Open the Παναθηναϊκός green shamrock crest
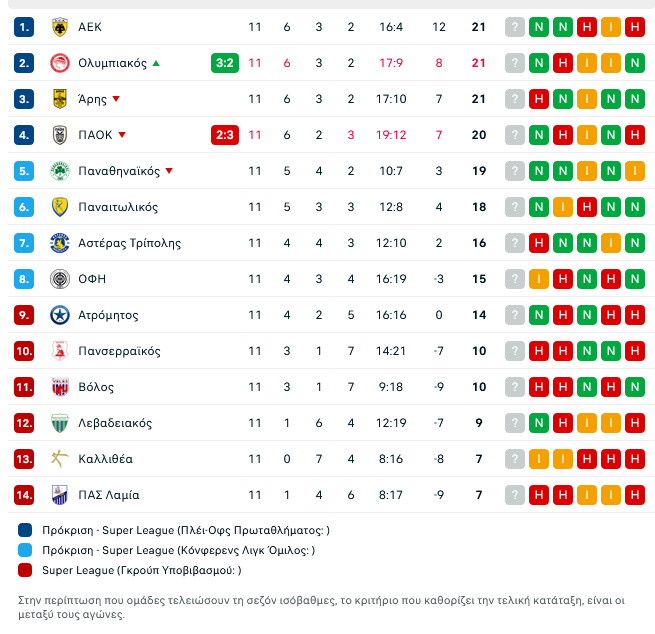 tap(60, 171)
